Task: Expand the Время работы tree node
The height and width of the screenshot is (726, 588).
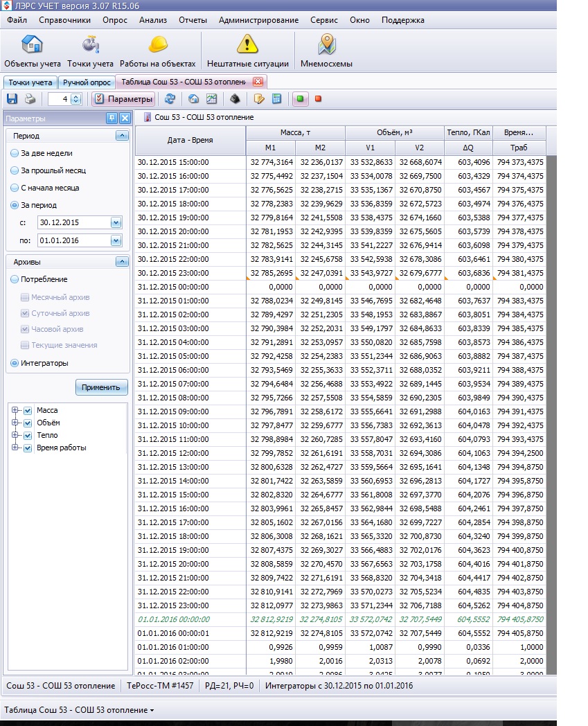Action: pos(15,448)
